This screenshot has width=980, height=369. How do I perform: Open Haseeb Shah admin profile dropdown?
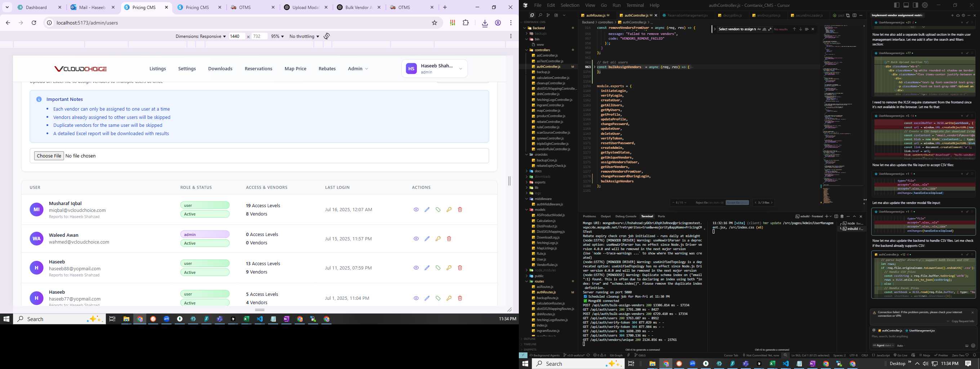tap(435, 68)
